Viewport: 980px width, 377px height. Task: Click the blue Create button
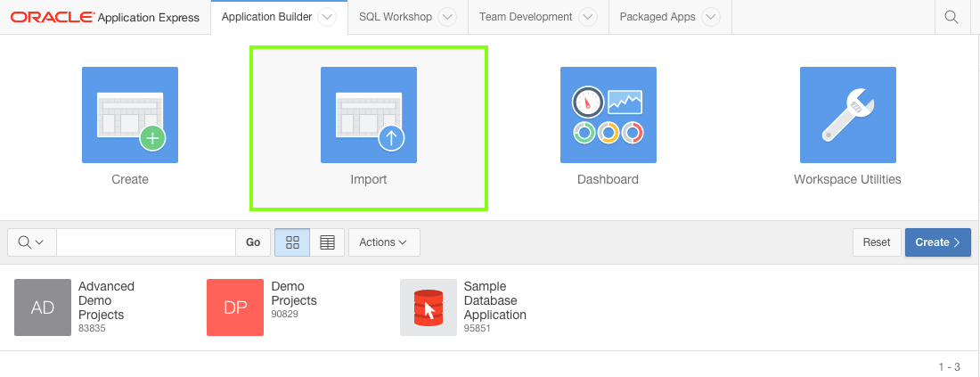click(x=937, y=242)
